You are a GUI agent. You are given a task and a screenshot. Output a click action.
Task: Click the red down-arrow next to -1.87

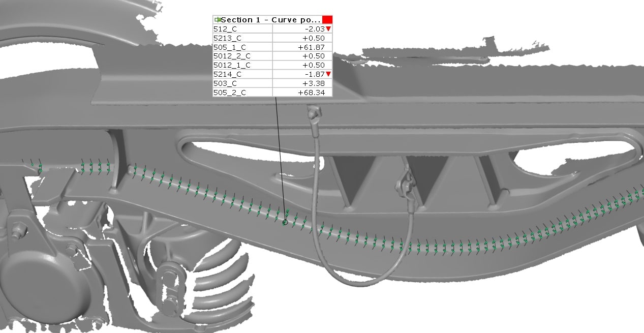(328, 74)
